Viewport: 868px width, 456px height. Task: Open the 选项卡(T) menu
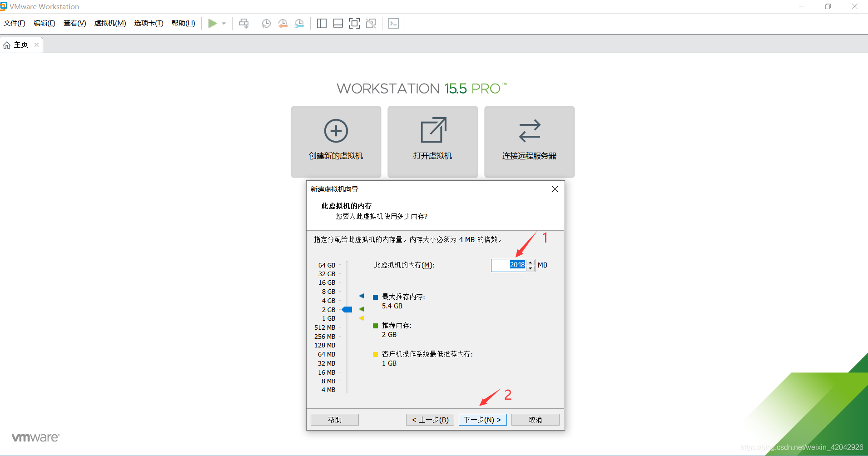(x=149, y=23)
